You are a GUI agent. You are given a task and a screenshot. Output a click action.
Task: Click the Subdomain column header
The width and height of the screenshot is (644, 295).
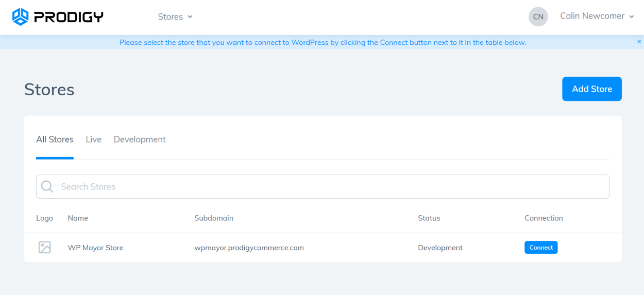coord(214,218)
